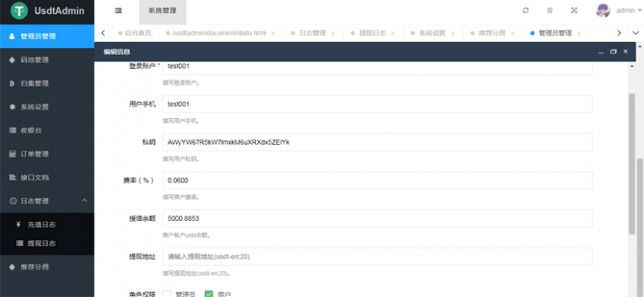Click the 登录账户 field with test001

(x=377, y=67)
